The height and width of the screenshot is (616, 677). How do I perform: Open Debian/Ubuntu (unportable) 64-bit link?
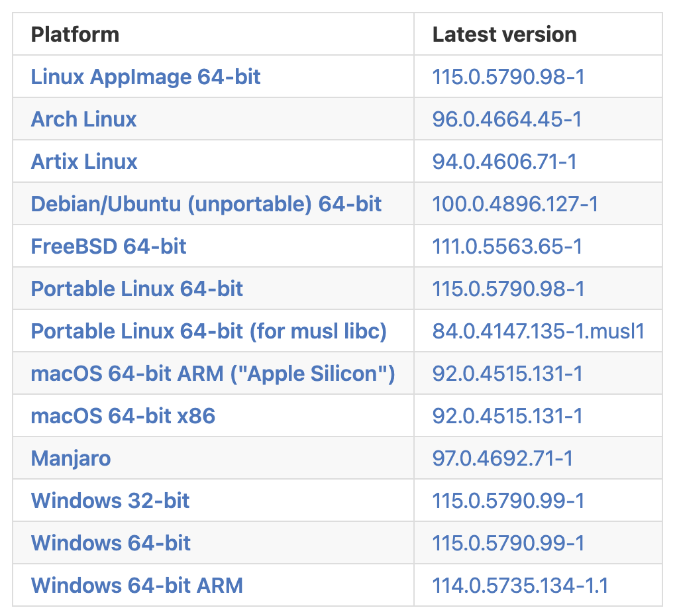click(206, 204)
